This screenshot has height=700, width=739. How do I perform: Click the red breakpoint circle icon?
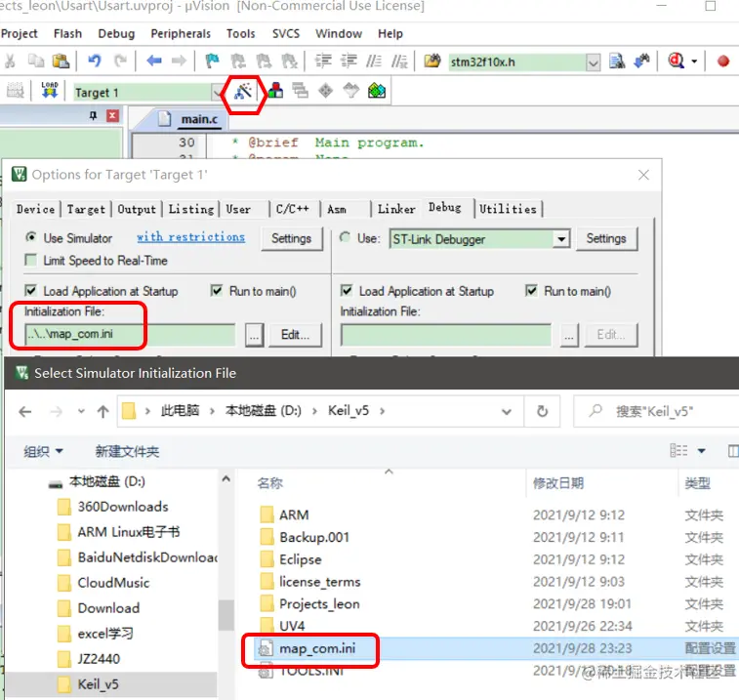coord(723,62)
